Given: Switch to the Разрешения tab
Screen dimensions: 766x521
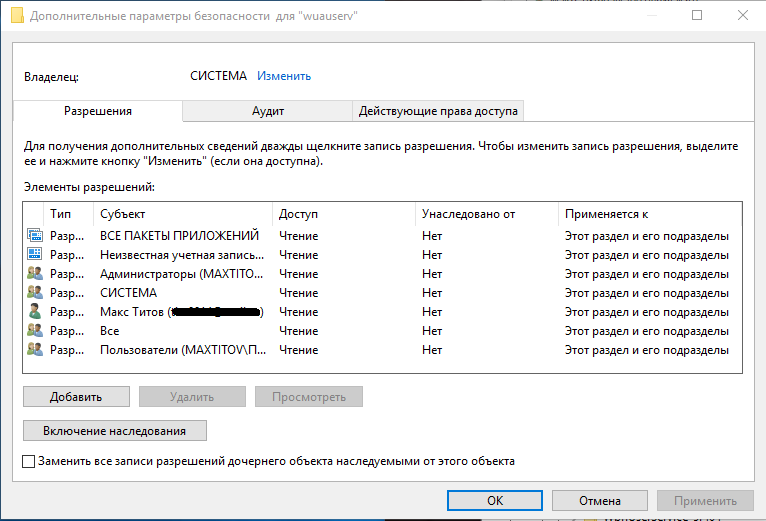Looking at the screenshot, I should [x=98, y=111].
